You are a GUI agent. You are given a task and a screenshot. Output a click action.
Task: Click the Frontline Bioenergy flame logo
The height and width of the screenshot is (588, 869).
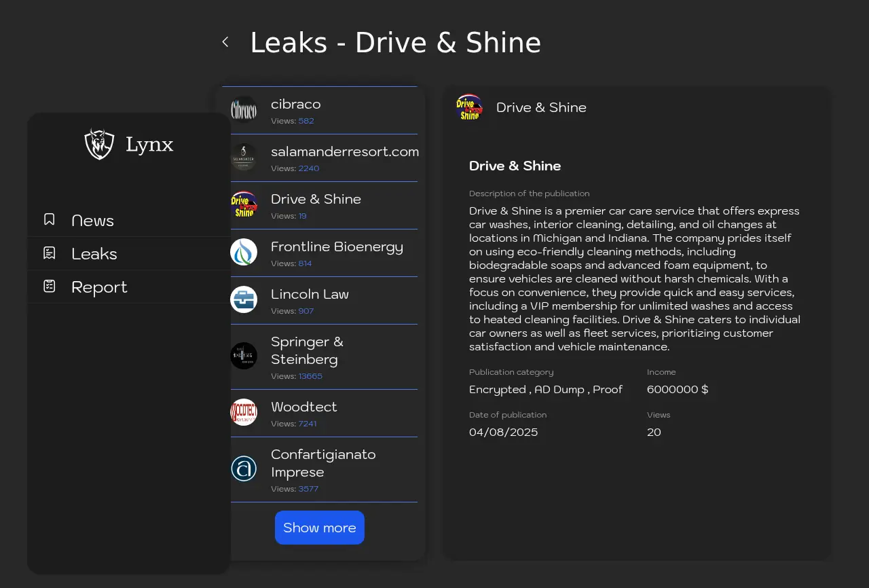[x=244, y=252]
